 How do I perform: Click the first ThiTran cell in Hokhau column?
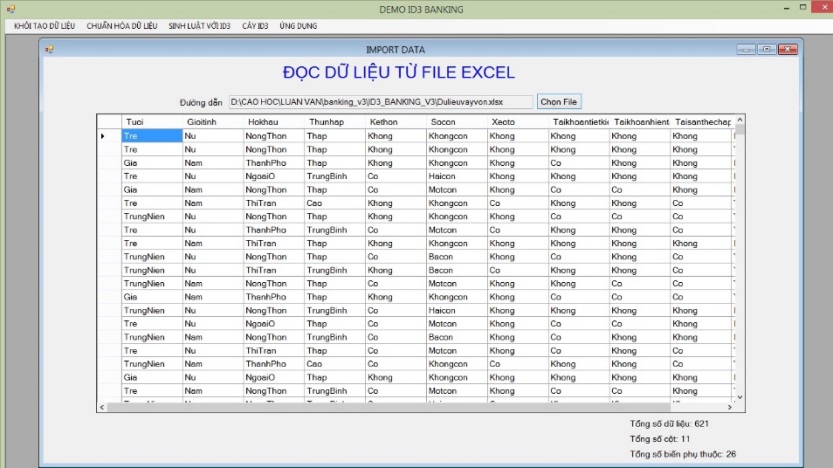274,203
